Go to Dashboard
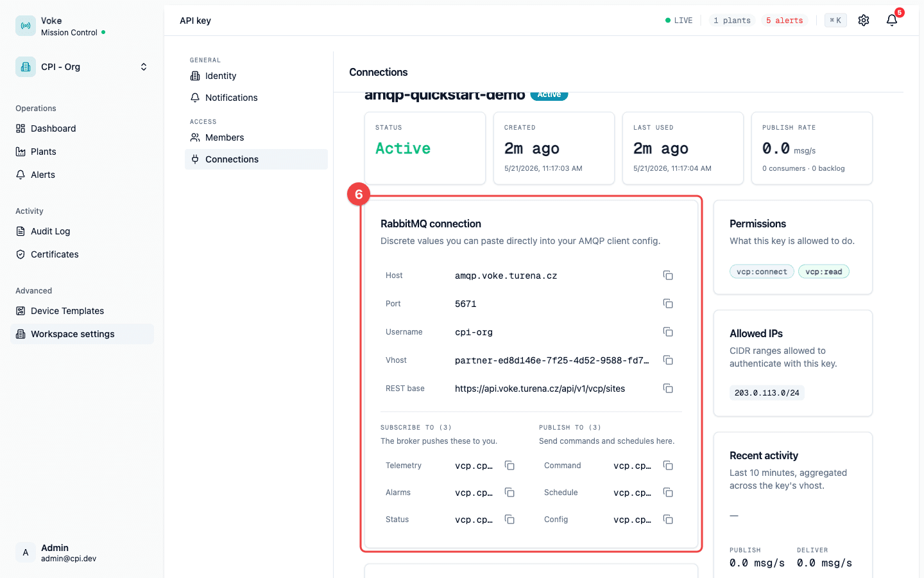This screenshot has height=578, width=924. [x=82, y=128]
